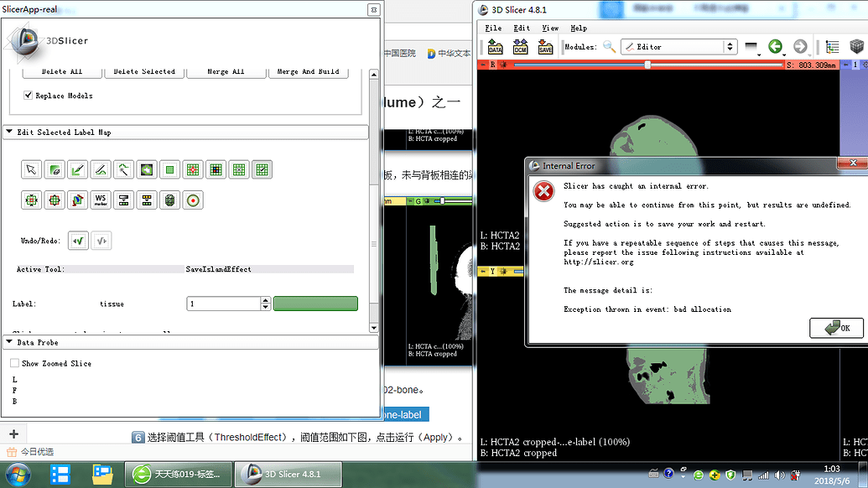868x488 pixels.
Task: Choose the Rectangle effect tool
Action: click(169, 169)
